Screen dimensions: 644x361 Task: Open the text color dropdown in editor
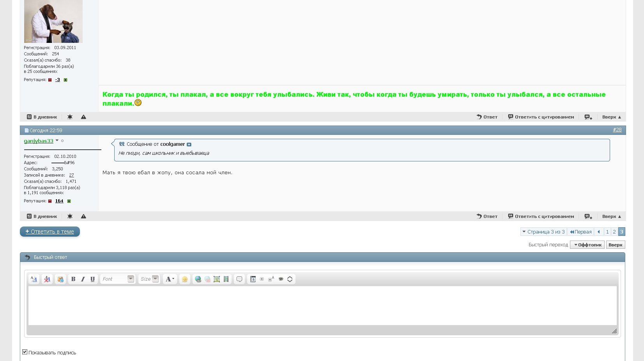(170, 279)
